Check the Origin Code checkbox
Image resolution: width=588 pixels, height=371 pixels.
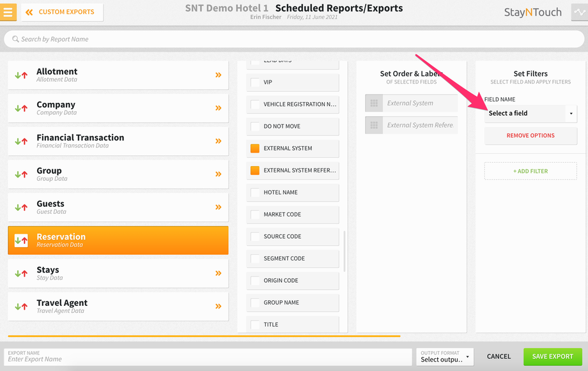coord(255,281)
